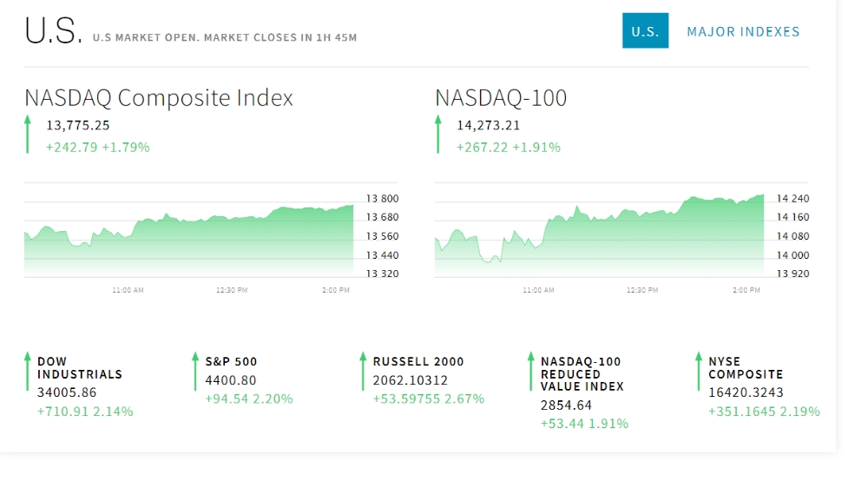This screenshot has width=868, height=501.
Task: Open the Dow Industrials index link
Action: click(x=80, y=368)
